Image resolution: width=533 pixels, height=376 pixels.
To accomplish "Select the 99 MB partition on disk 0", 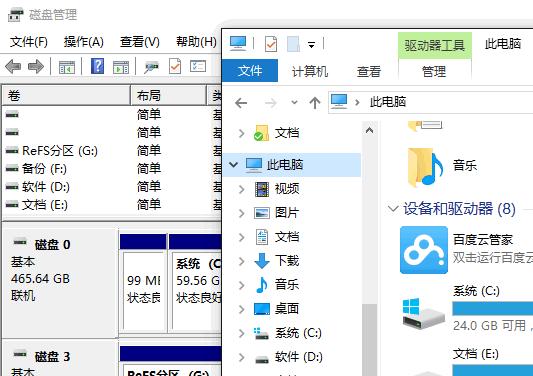I will click(144, 291).
